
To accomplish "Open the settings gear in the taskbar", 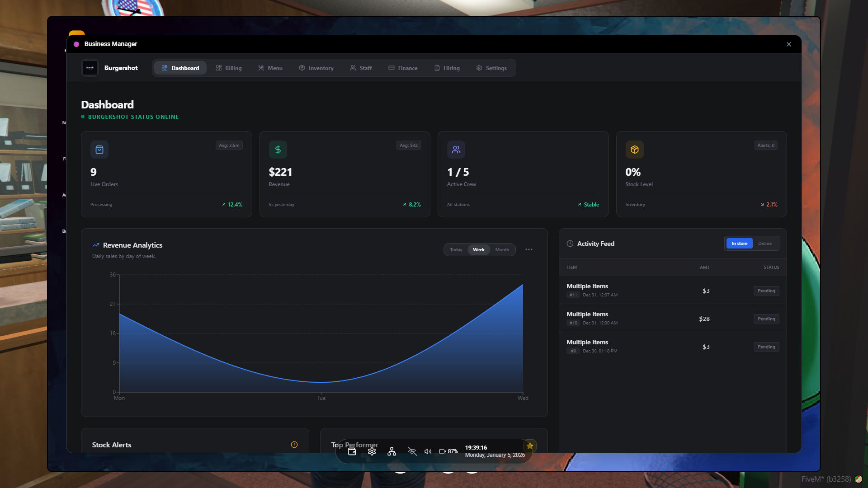I will tap(372, 451).
